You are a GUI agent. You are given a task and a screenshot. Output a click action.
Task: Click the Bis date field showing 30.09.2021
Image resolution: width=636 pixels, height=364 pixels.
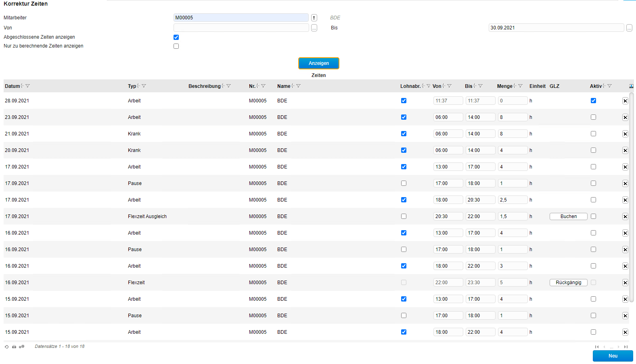coord(556,28)
